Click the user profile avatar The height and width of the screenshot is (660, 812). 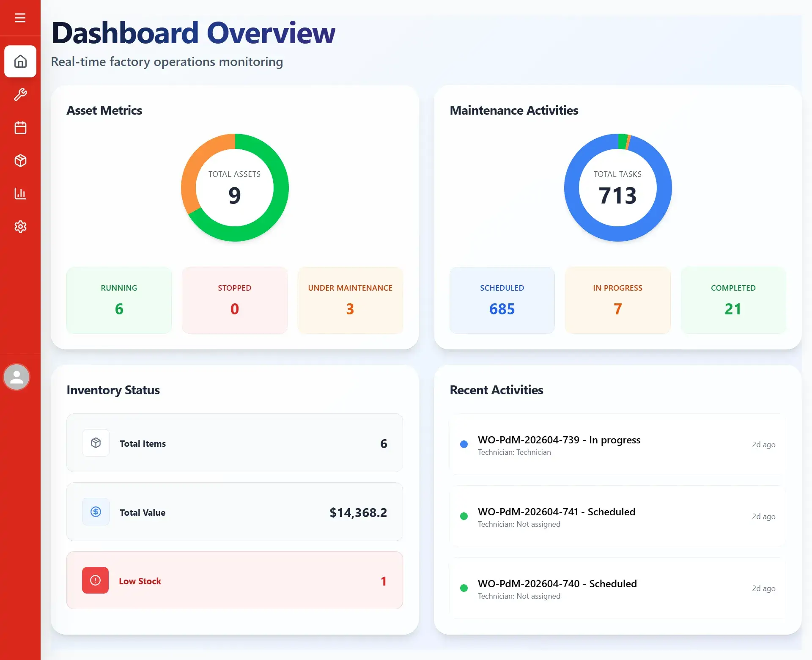(x=16, y=377)
